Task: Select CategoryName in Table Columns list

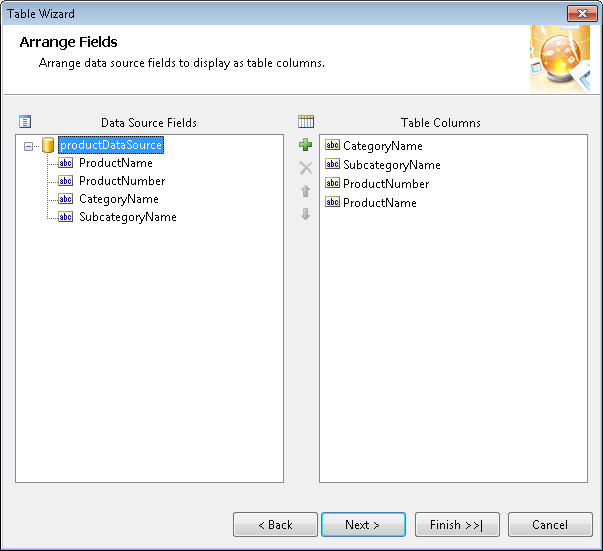Action: (383, 146)
